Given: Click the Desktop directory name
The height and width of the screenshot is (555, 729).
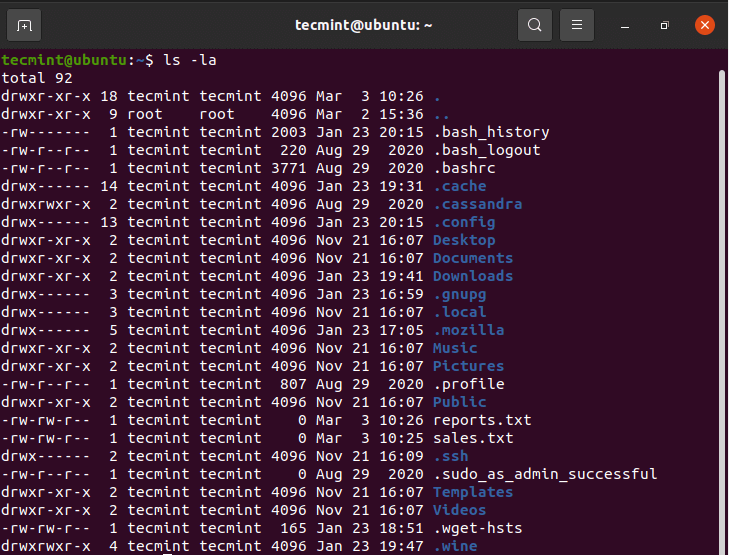Looking at the screenshot, I should [464, 240].
